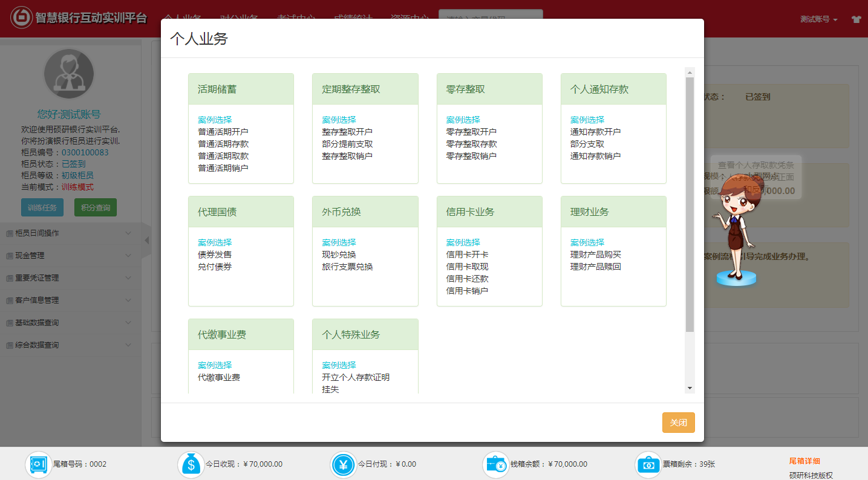The image size is (868, 480).
Task: Click the tail box safe icon
Action: point(38,464)
